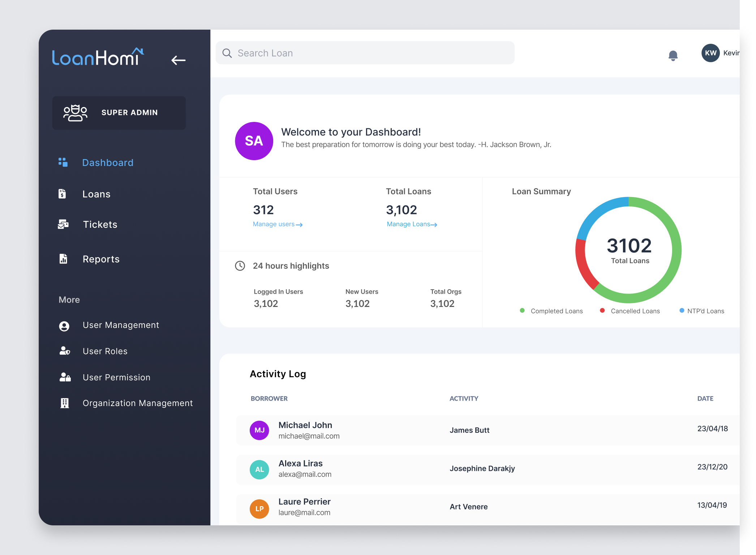Click the Dashboard grid icon
The height and width of the screenshot is (555, 756).
pyautogui.click(x=63, y=162)
